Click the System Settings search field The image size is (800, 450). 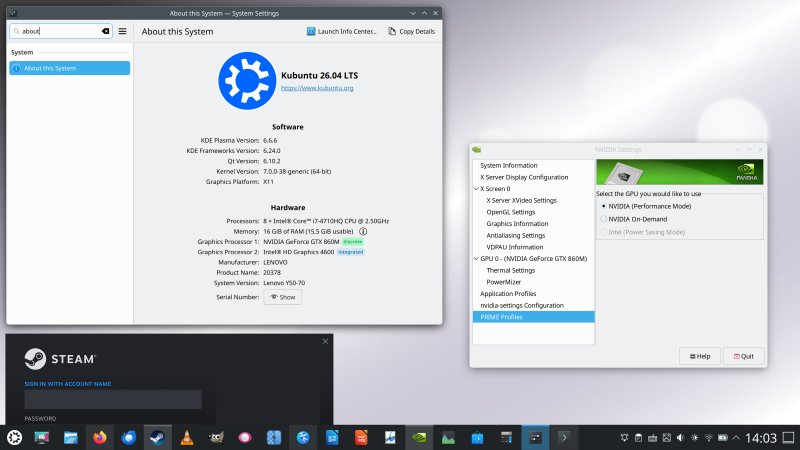pyautogui.click(x=61, y=31)
